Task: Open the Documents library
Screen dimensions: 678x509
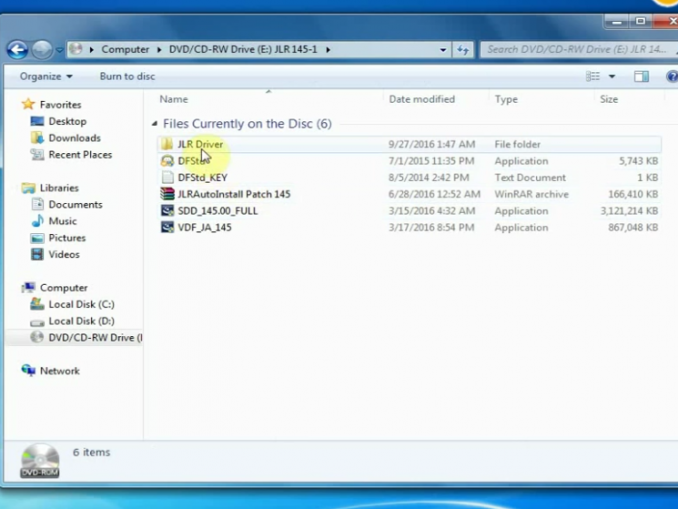Action: pyautogui.click(x=75, y=205)
